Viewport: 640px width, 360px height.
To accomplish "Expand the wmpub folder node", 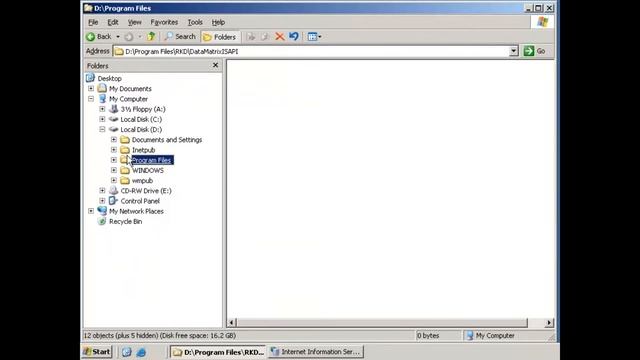I will coord(114,180).
